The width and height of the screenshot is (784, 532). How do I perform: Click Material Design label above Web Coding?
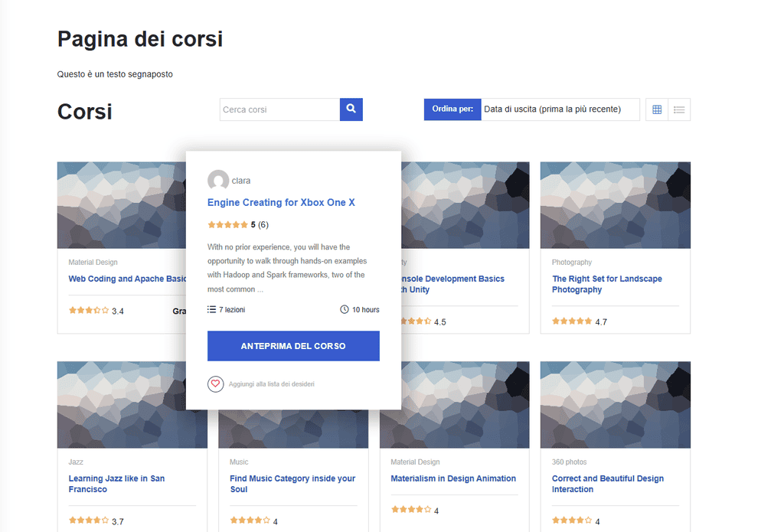click(x=93, y=262)
